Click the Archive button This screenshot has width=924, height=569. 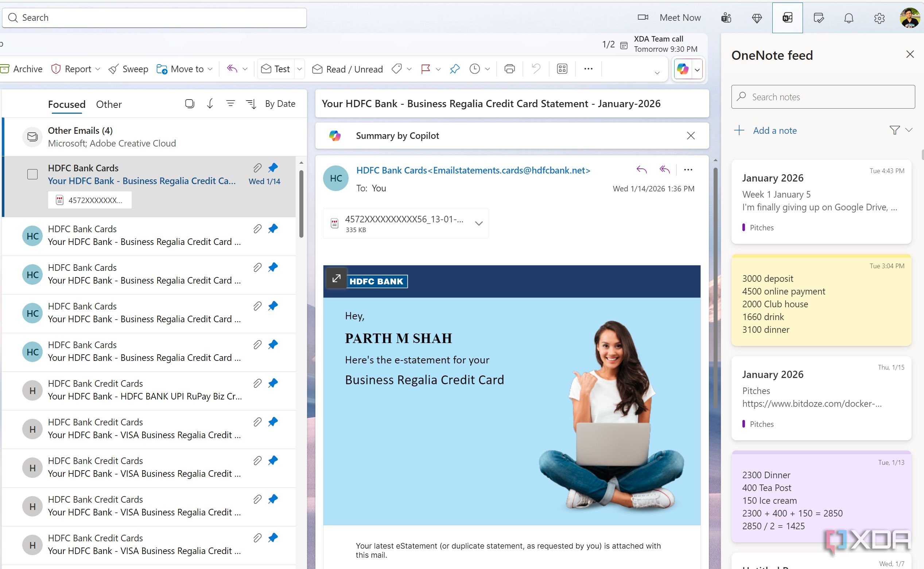point(21,69)
